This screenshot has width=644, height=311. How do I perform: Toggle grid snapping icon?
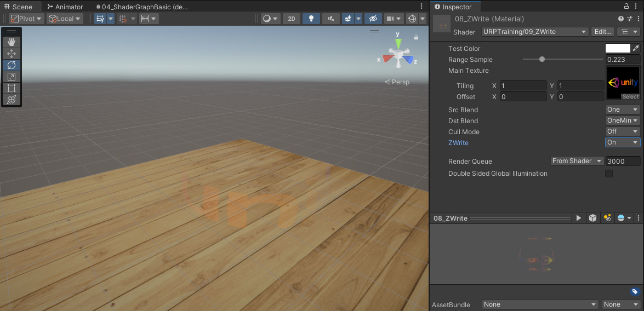pyautogui.click(x=123, y=19)
